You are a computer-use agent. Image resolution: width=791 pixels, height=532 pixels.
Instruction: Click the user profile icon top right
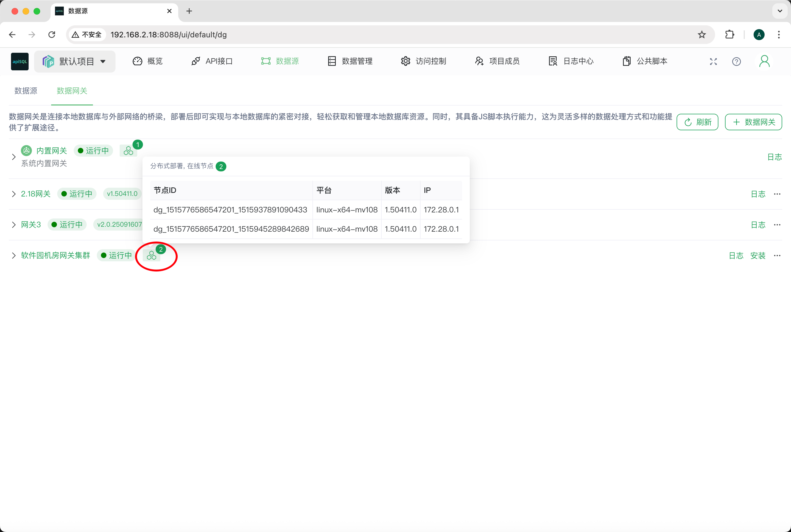pyautogui.click(x=764, y=61)
